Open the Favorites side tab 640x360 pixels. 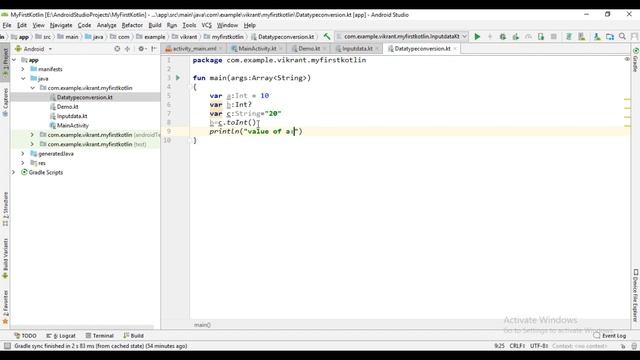(x=5, y=307)
